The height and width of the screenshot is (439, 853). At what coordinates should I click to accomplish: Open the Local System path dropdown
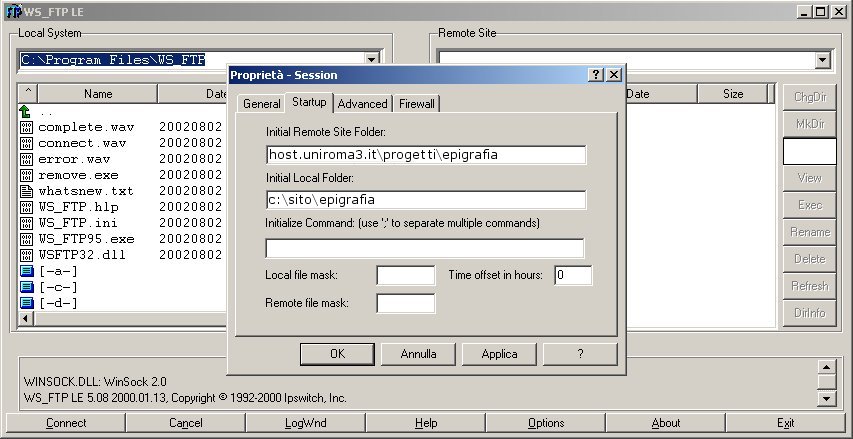pos(372,59)
